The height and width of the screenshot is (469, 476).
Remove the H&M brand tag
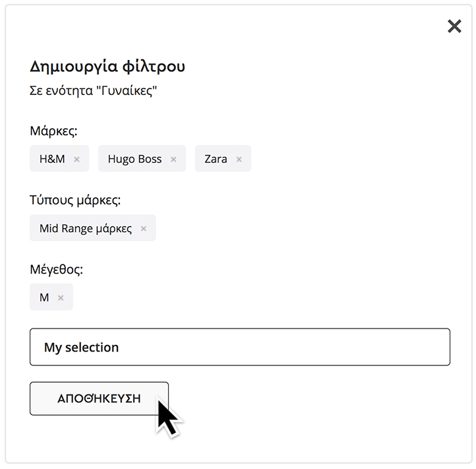76,160
